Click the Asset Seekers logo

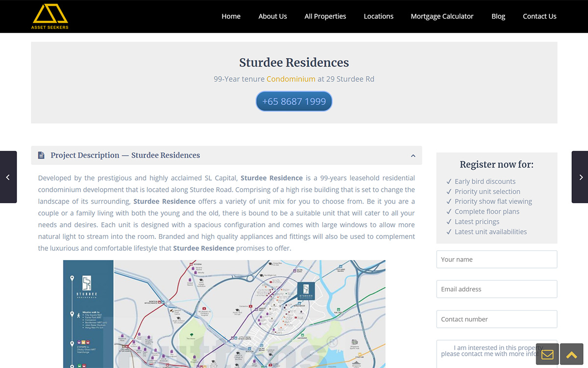tap(50, 16)
